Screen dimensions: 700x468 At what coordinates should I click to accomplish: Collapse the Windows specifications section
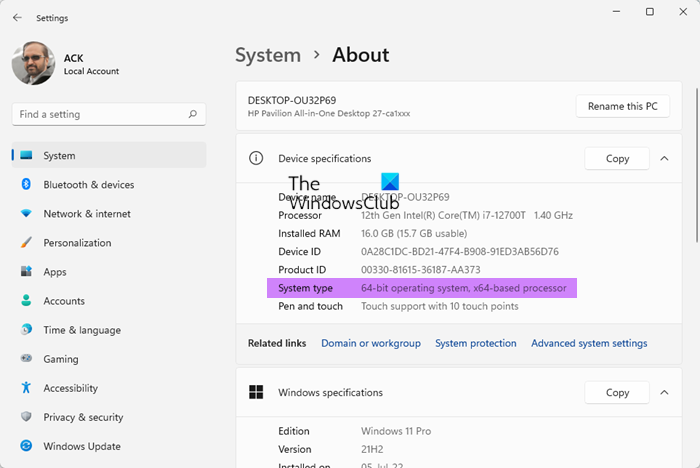pos(664,393)
